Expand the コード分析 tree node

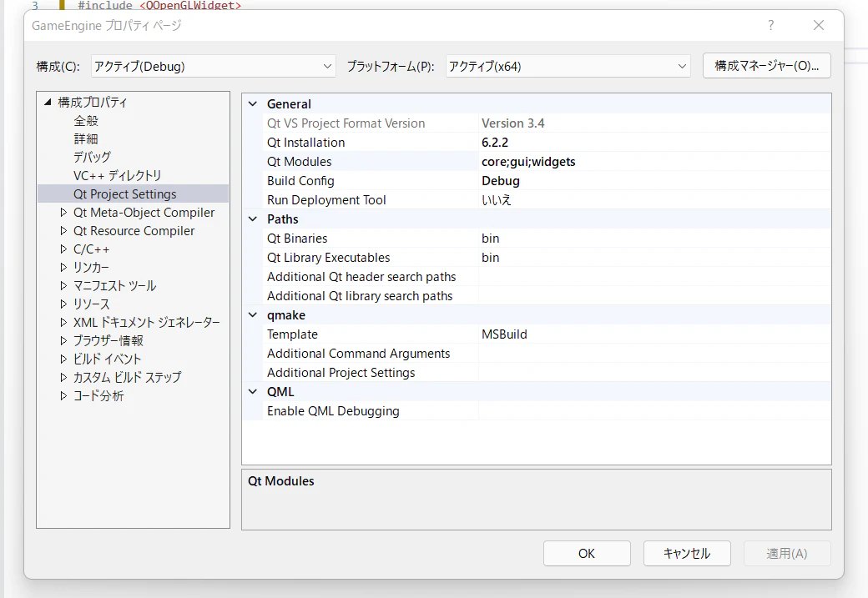pos(63,395)
